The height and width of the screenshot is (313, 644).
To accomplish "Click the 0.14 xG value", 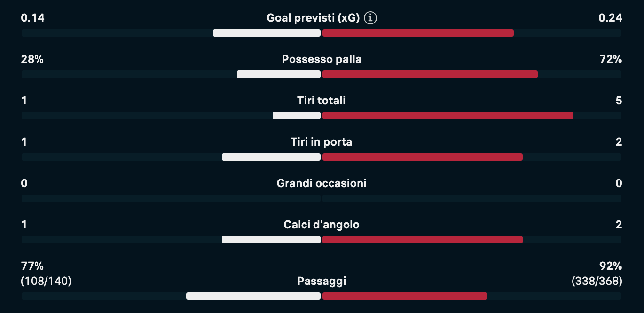I will coord(33,18).
